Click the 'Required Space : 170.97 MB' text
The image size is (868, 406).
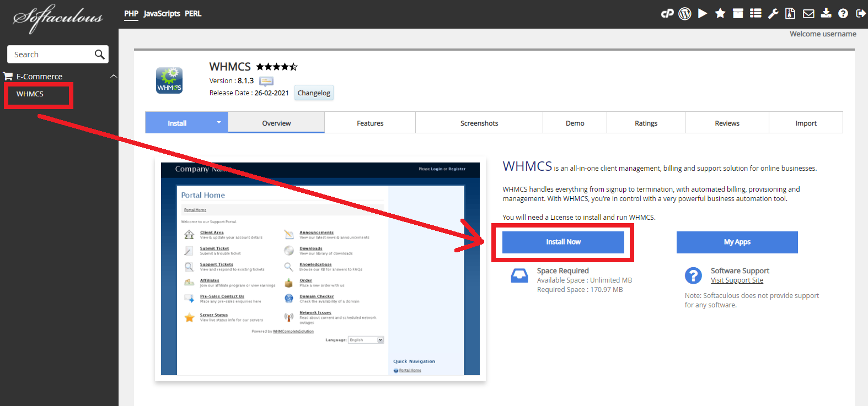(x=580, y=289)
